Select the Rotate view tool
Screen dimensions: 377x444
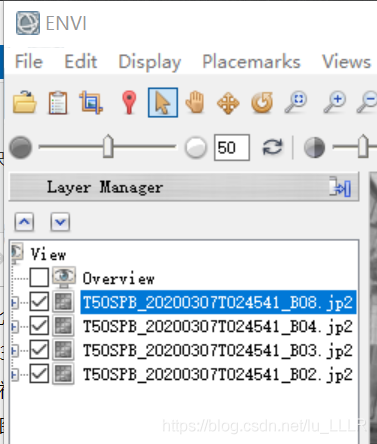262,103
